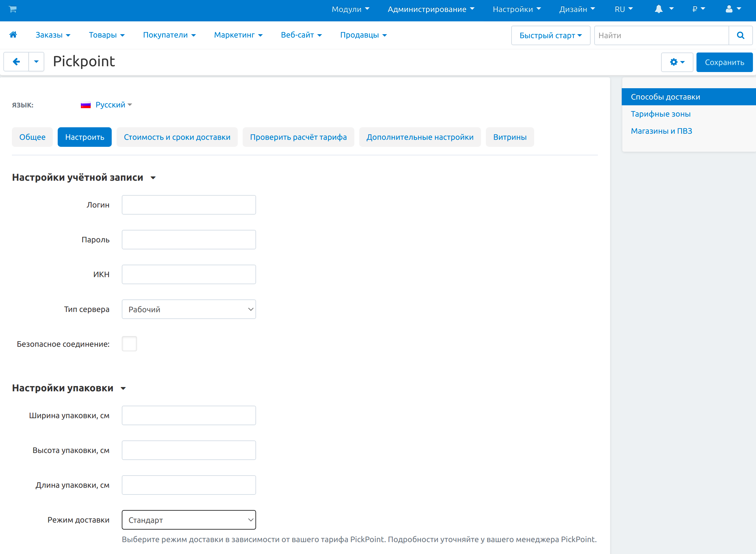Open the user profile icon menu
This screenshot has width=756, height=554.
click(733, 9)
